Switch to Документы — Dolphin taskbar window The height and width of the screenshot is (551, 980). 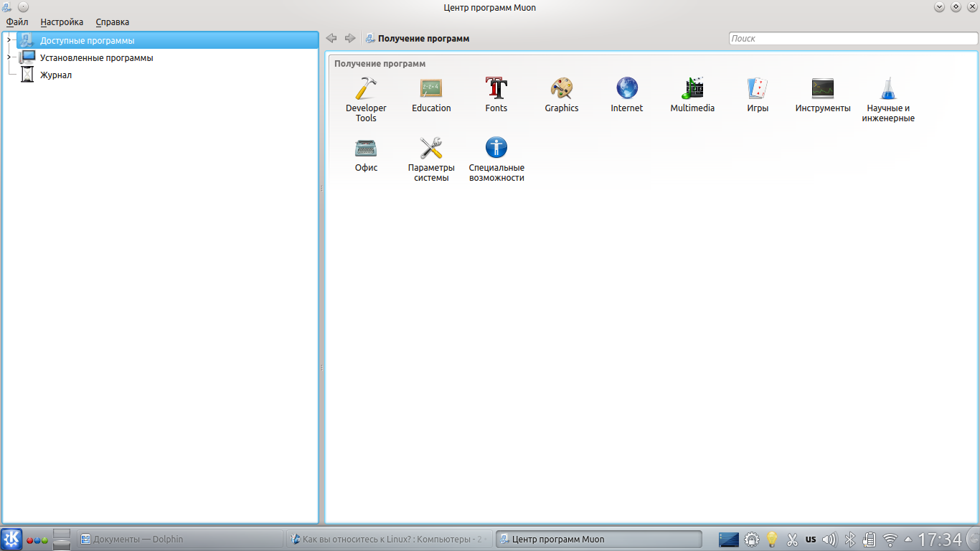click(x=179, y=540)
